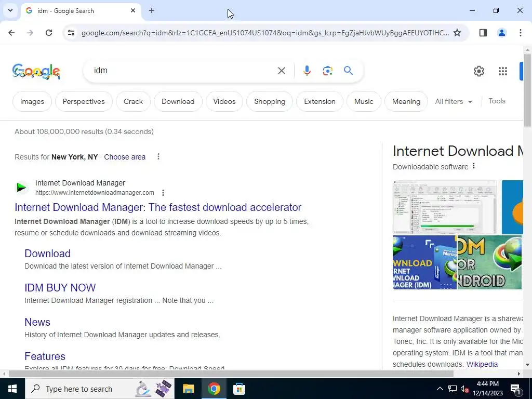Image resolution: width=532 pixels, height=399 pixels.
Task: Show hidden system tray icons
Action: (x=440, y=389)
